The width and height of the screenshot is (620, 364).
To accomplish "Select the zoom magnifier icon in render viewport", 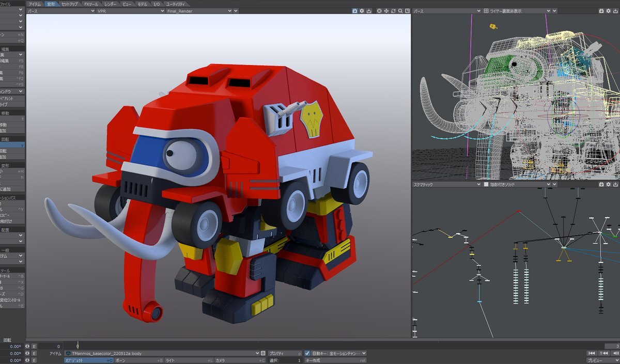I will (400, 11).
